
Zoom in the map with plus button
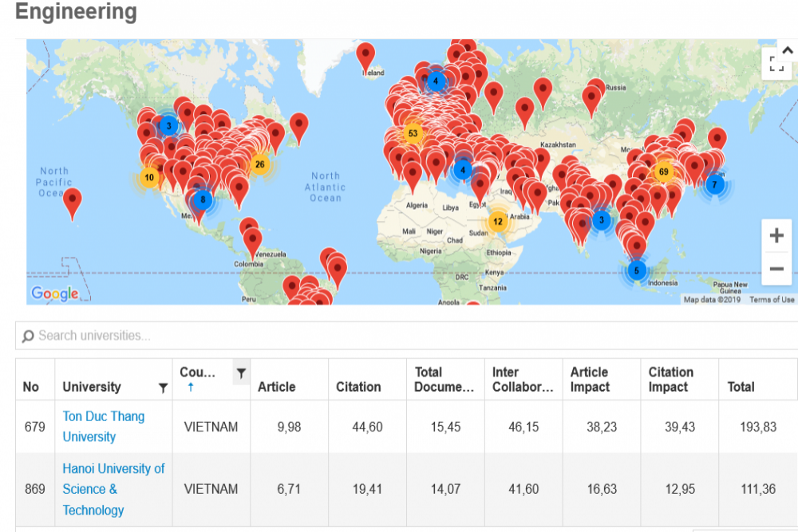pyautogui.click(x=776, y=235)
